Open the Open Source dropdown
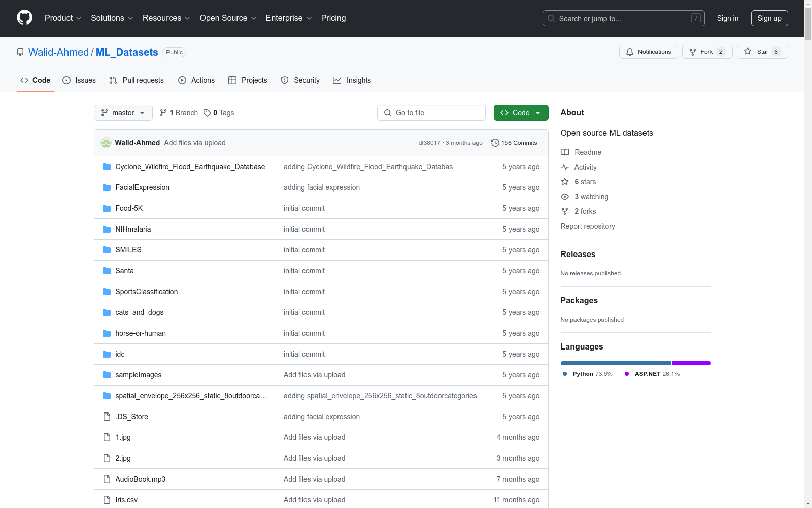The height and width of the screenshot is (508, 812). tap(228, 18)
